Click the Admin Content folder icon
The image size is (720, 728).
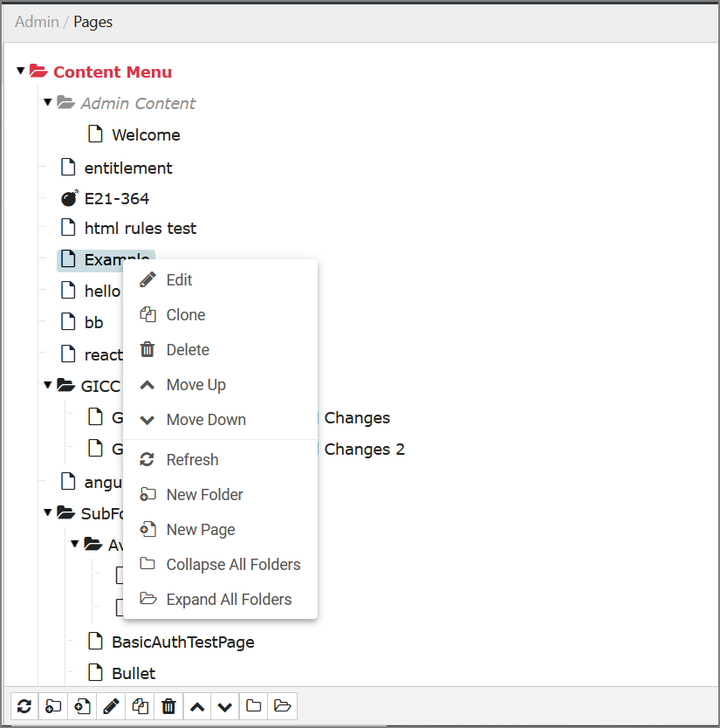pyautogui.click(x=65, y=102)
